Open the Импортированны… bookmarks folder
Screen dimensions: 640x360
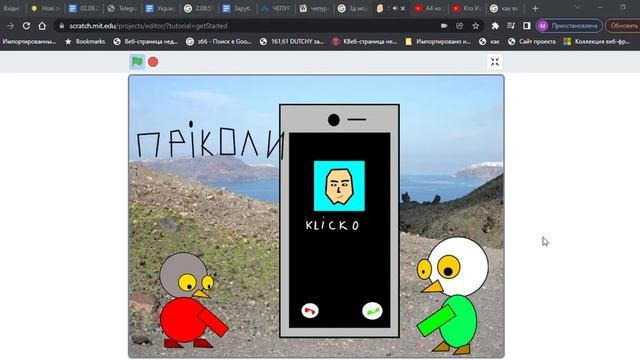point(29,41)
